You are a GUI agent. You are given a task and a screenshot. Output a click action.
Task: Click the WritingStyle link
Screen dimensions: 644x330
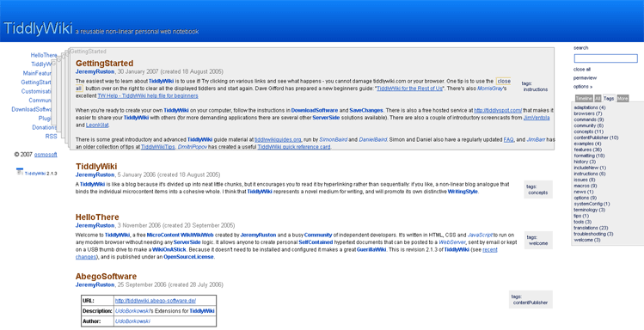click(x=463, y=192)
